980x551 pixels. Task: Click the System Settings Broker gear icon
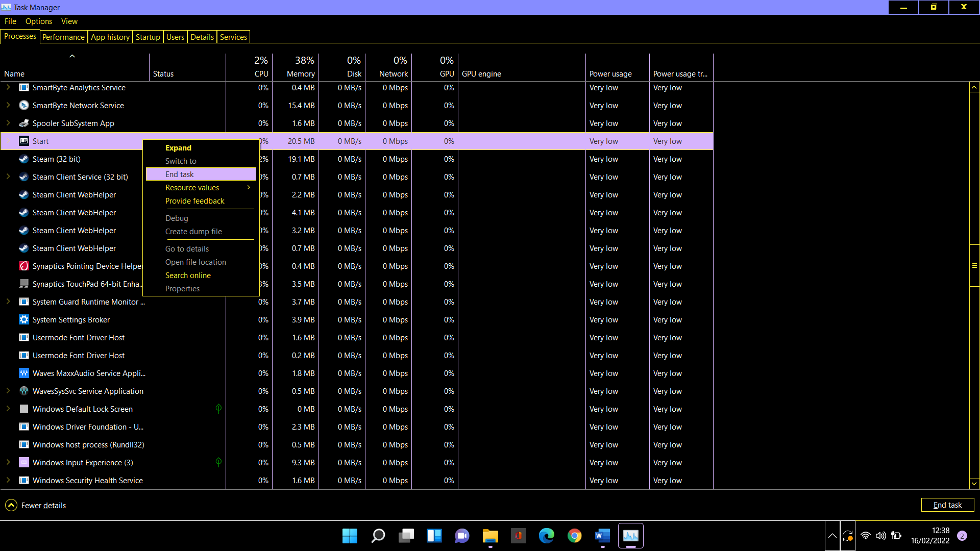coord(23,320)
